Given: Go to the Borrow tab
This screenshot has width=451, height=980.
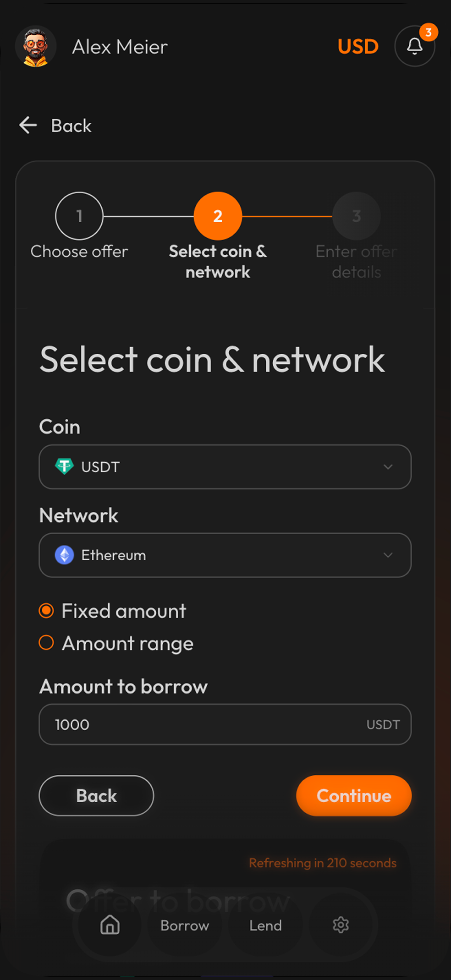Looking at the screenshot, I should 185,925.
